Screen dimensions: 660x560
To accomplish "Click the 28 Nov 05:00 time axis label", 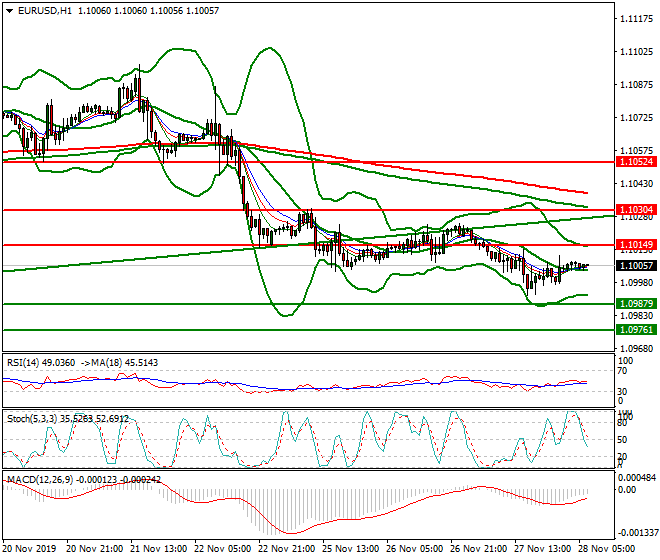I will pyautogui.click(x=607, y=549).
